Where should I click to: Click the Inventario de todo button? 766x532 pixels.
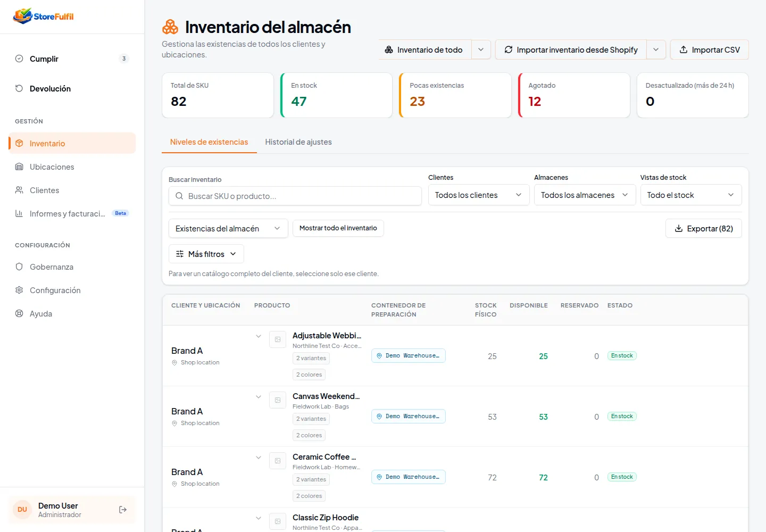pyautogui.click(x=424, y=49)
